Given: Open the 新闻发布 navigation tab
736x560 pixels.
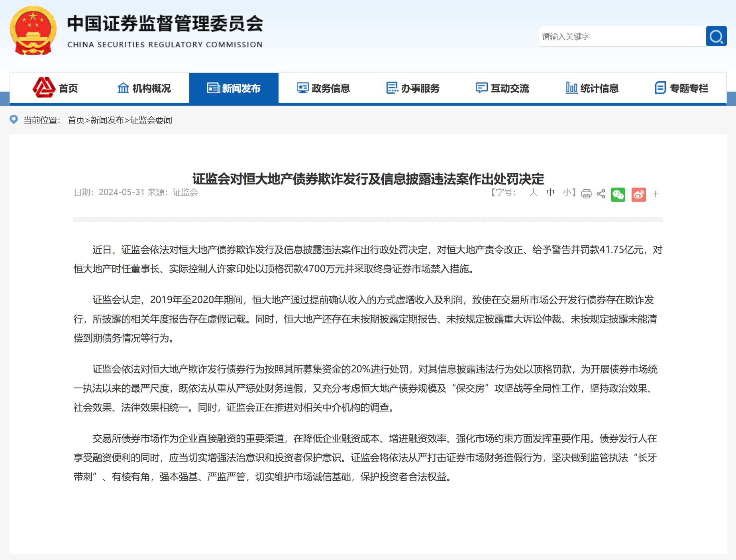Looking at the screenshot, I should [x=234, y=88].
